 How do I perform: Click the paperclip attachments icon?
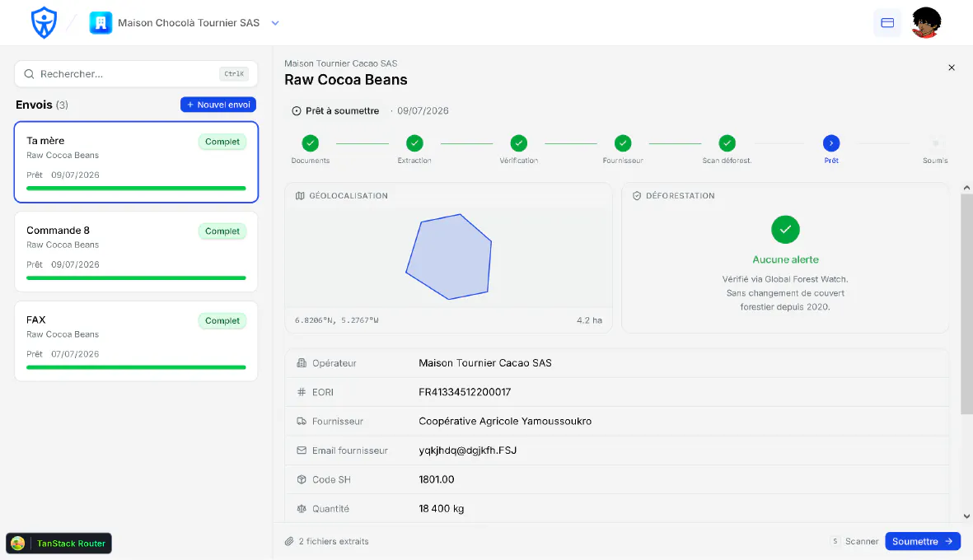point(289,541)
